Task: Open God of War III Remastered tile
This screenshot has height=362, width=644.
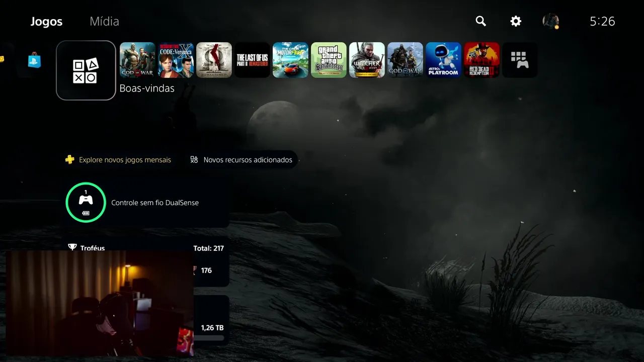Action: (x=214, y=60)
